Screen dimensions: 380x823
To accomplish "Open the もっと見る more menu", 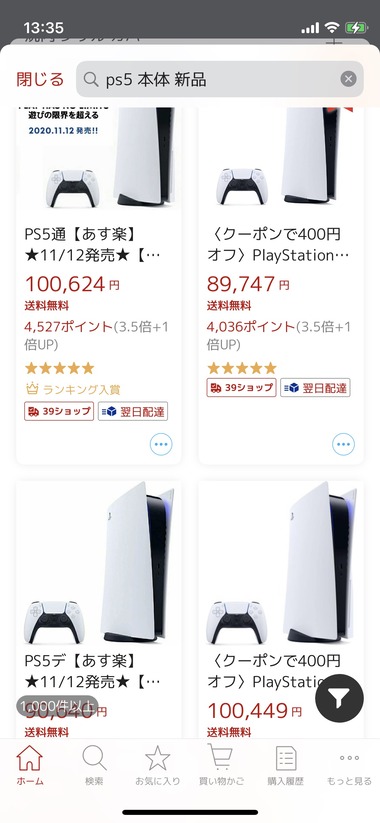I will (x=349, y=765).
